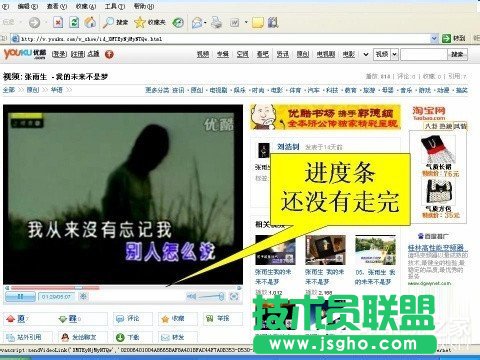Screen dimensions: 480x360
Task: Open uploader 刘德钊 profile link
Action: tap(288, 147)
